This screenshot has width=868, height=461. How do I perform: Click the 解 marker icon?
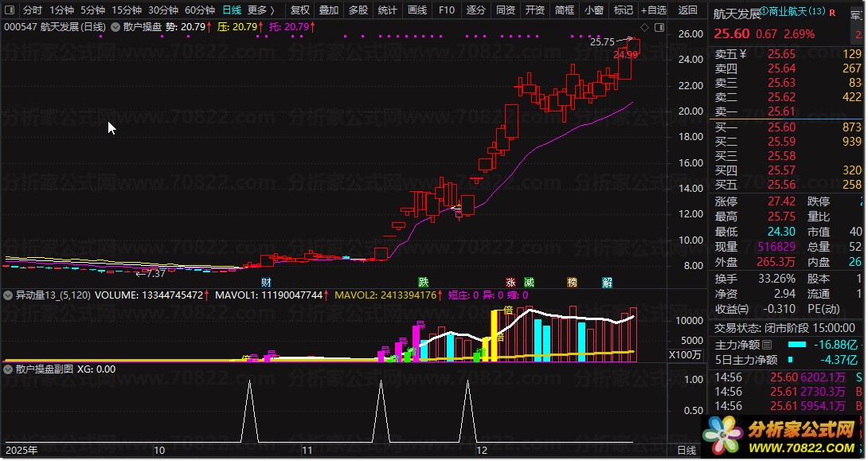(x=608, y=283)
